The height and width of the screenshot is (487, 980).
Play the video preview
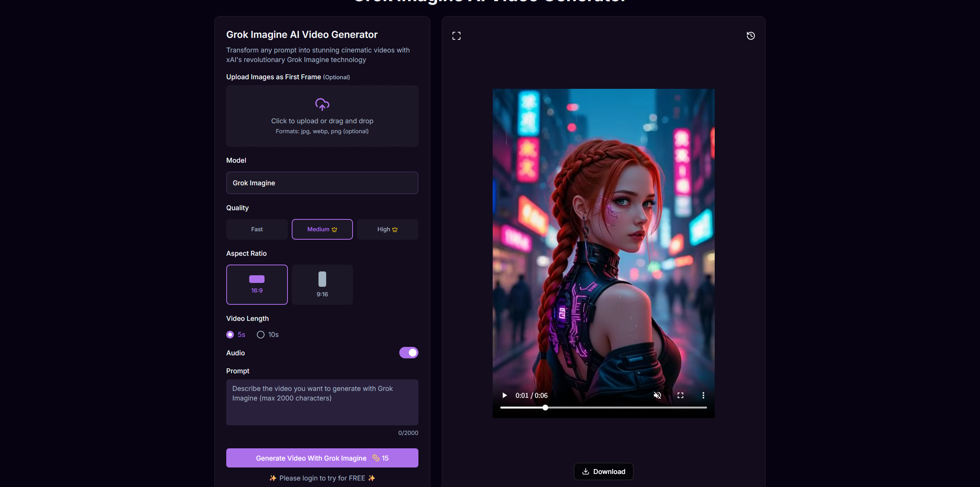tap(505, 395)
